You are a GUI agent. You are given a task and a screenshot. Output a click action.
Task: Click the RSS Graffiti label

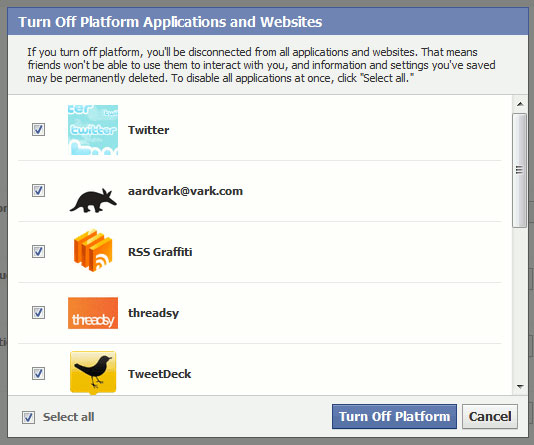pyautogui.click(x=160, y=252)
